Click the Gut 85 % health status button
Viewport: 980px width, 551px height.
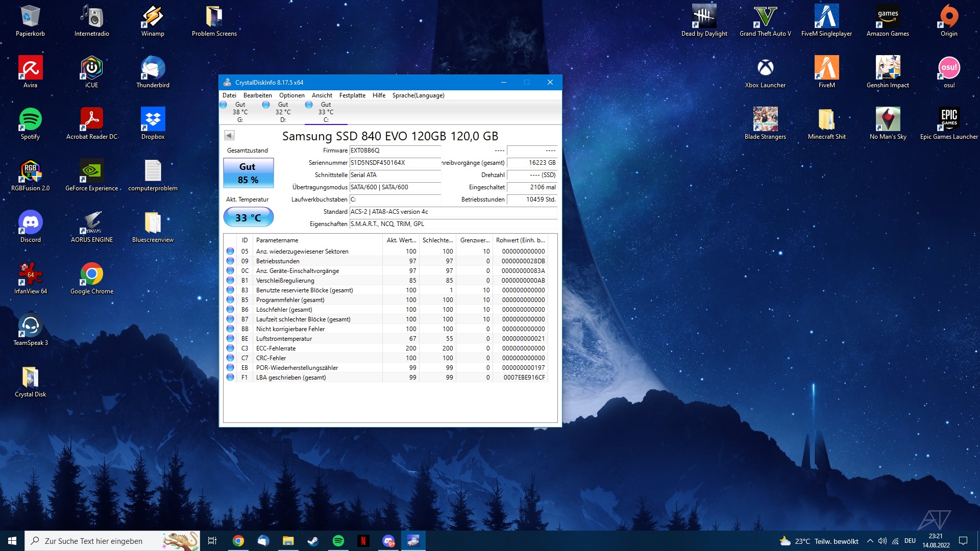coord(248,173)
